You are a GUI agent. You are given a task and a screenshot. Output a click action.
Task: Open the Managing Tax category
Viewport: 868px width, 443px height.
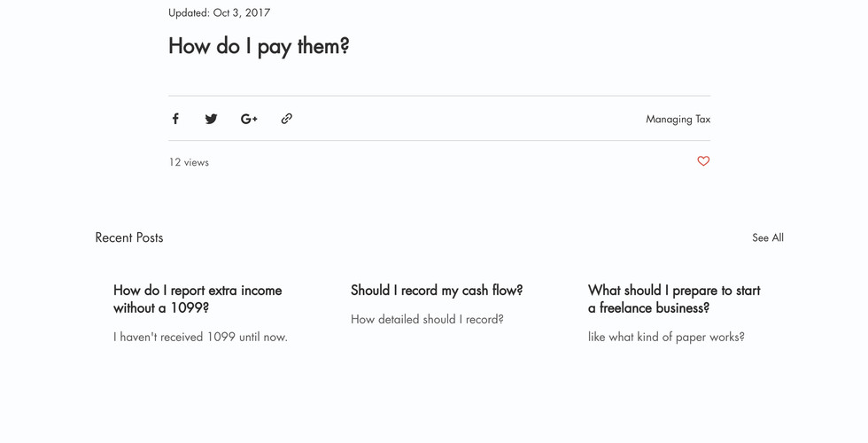pos(678,120)
